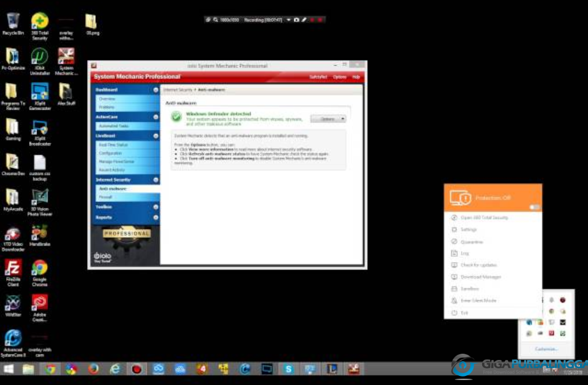588x385 pixels.
Task: Open the Recycle Bin desktop icon
Action: 13,24
